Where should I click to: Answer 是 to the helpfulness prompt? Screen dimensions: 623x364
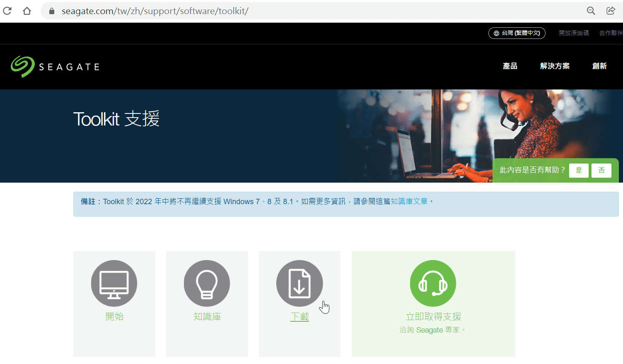pos(579,170)
